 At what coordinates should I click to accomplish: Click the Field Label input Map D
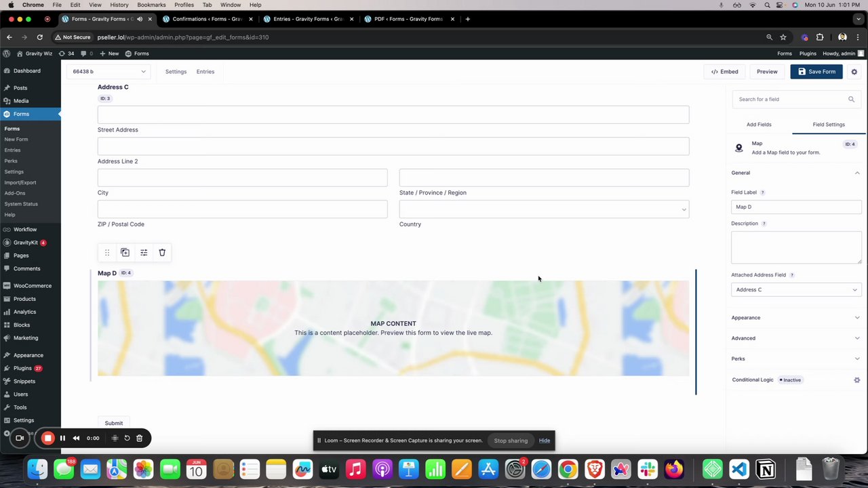pyautogui.click(x=796, y=207)
